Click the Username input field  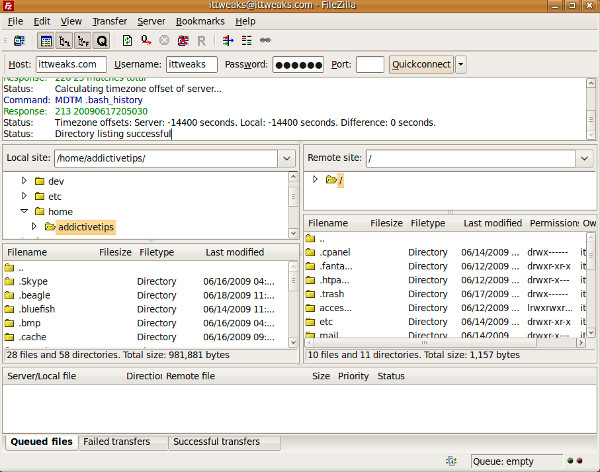[x=192, y=64]
